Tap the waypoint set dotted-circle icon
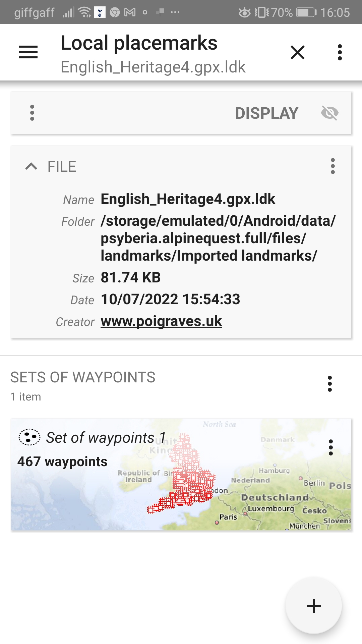Viewport: 362px width, 644px height. [29, 437]
